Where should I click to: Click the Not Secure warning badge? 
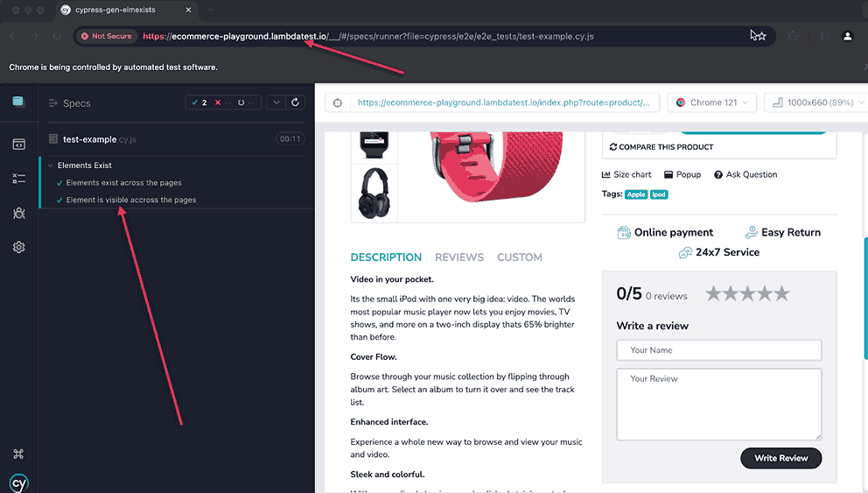(x=106, y=36)
